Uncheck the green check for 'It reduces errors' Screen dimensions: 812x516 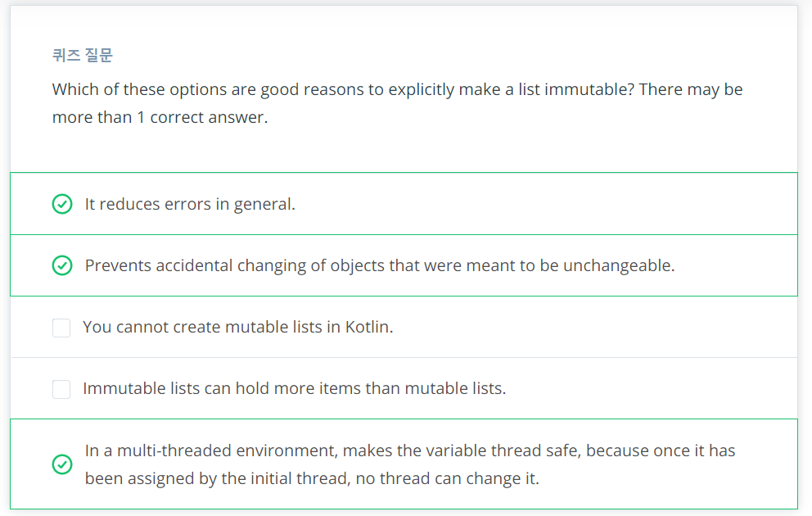tap(62, 204)
